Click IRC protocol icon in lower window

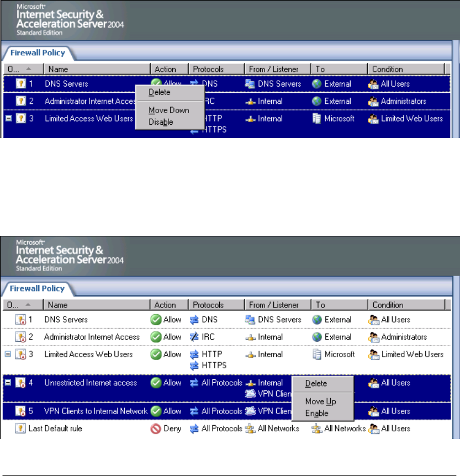coord(194,337)
